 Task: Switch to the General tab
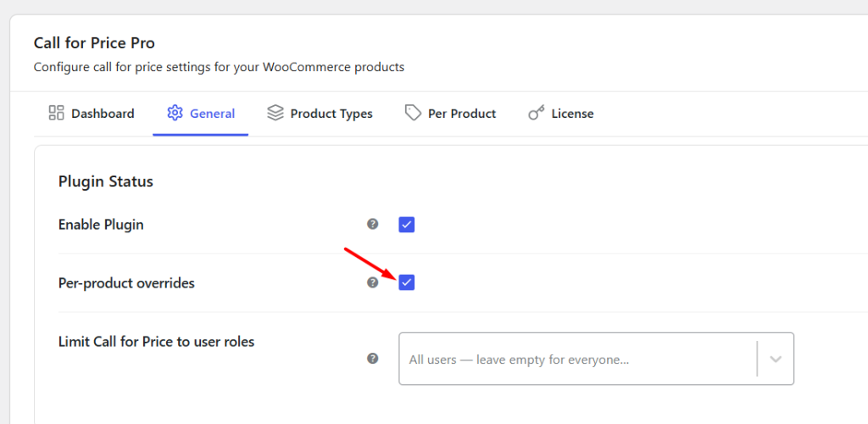pos(200,114)
